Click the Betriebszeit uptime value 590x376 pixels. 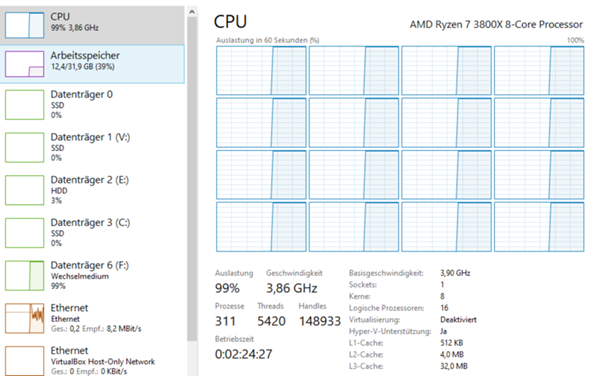243,354
